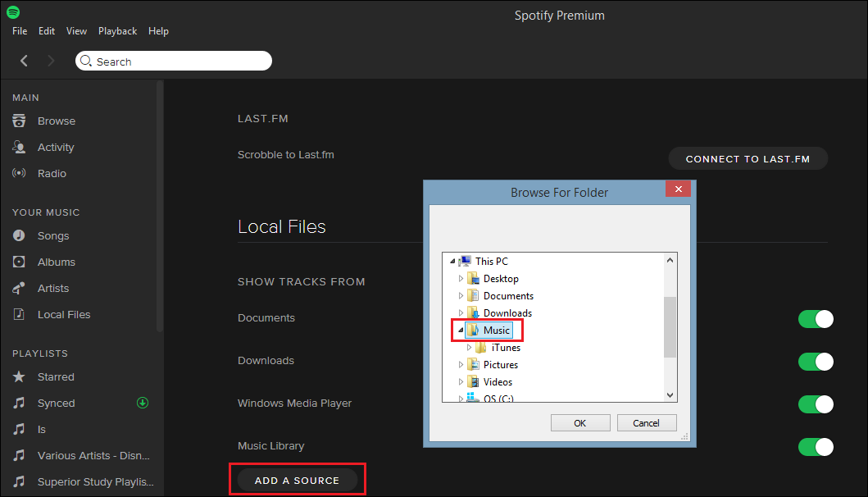Click Cancel in Browse For Folder
Screen dimensions: 868x497
(647, 422)
